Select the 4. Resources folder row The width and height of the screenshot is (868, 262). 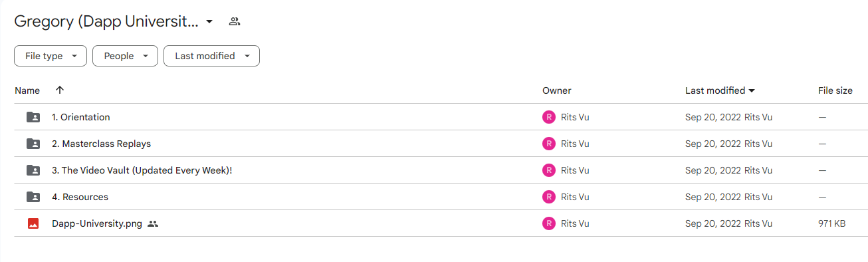pos(441,197)
